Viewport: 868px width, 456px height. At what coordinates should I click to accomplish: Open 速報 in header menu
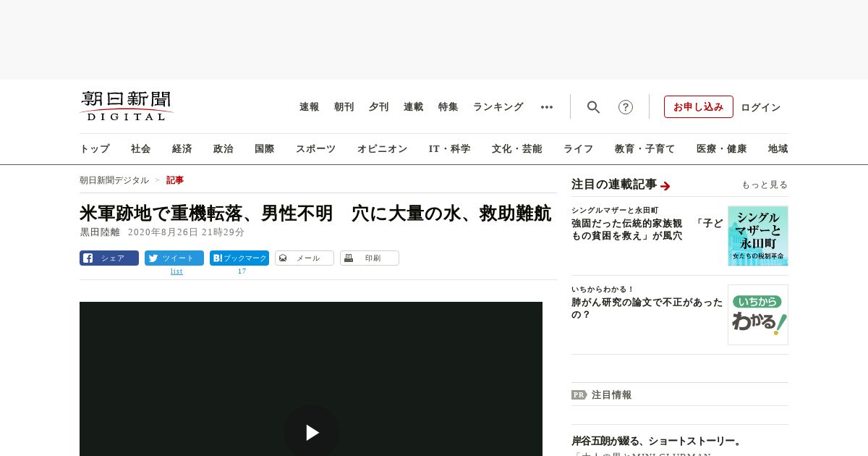point(310,107)
